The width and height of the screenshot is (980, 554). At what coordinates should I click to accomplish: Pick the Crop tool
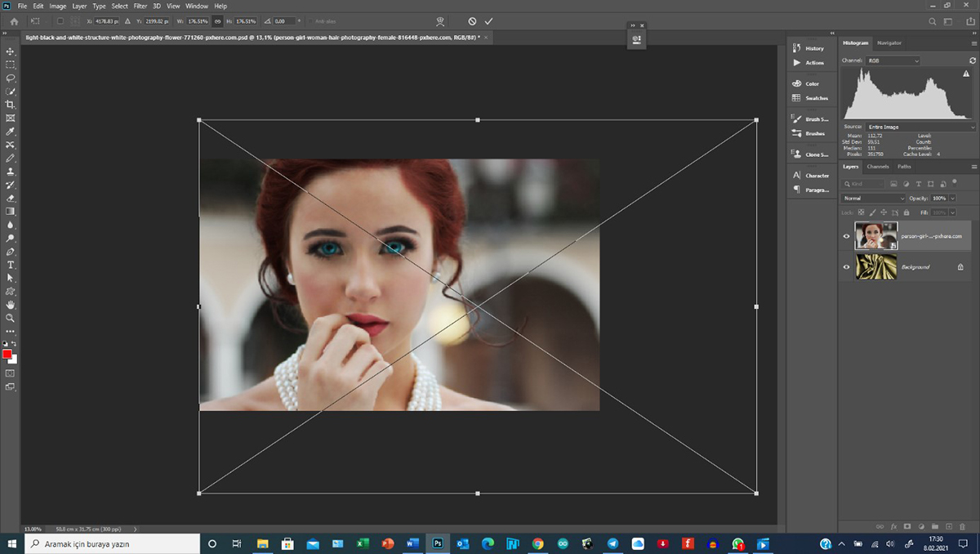pos(11,105)
